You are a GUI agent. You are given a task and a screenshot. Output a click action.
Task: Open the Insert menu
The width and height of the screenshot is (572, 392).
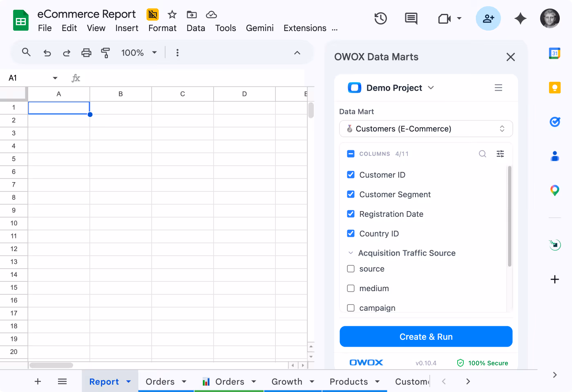pyautogui.click(x=127, y=28)
